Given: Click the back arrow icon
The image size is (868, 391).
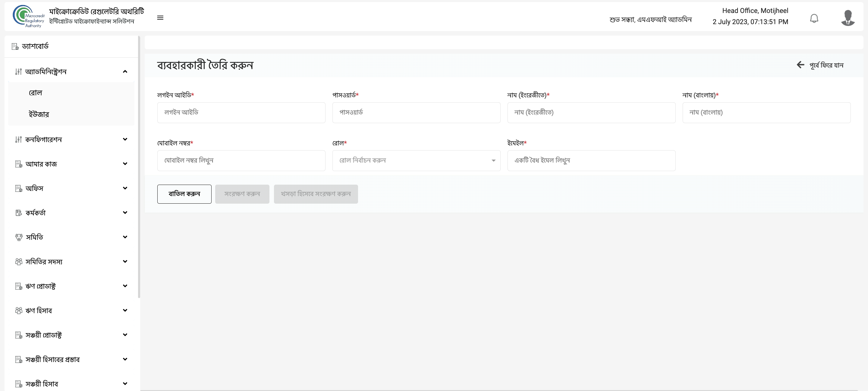Looking at the screenshot, I should (x=800, y=65).
